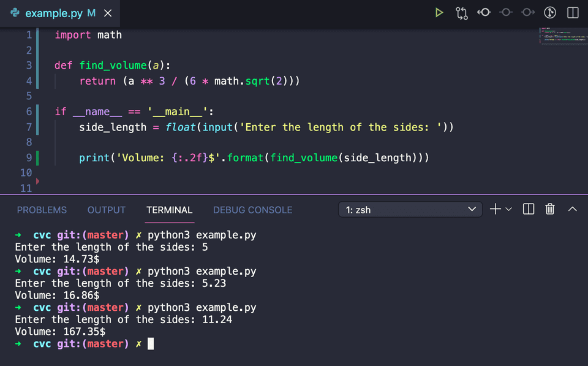Switch to the DEBUG CONSOLE tab
The height and width of the screenshot is (366, 588).
coord(252,210)
